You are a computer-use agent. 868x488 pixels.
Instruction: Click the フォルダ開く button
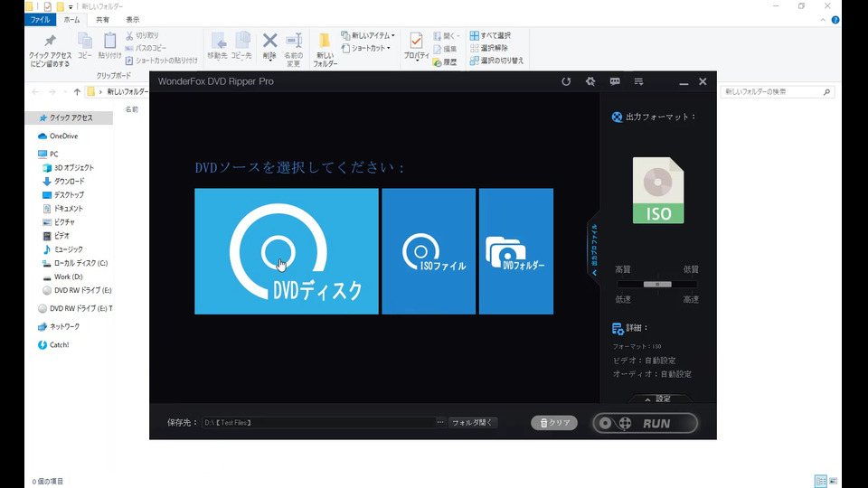(x=474, y=422)
